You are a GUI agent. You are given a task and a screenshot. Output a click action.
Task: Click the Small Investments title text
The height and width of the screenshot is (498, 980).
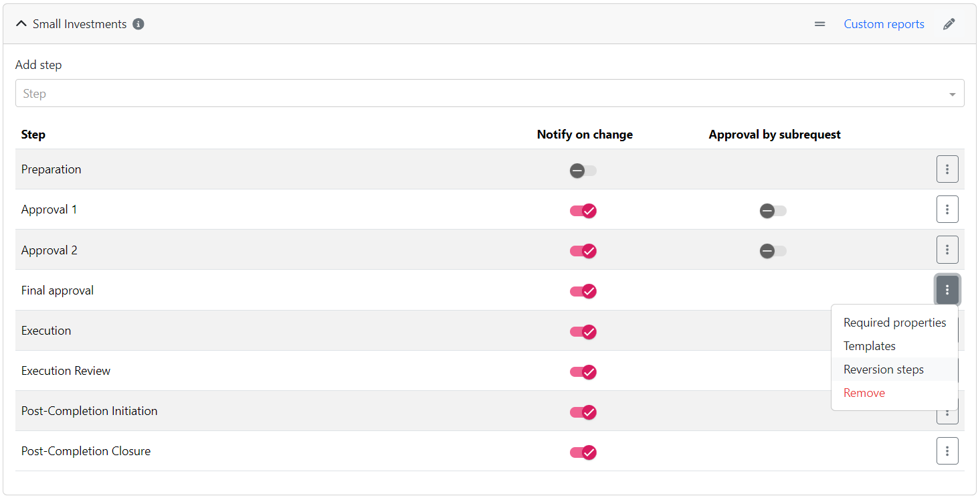pyautogui.click(x=80, y=24)
